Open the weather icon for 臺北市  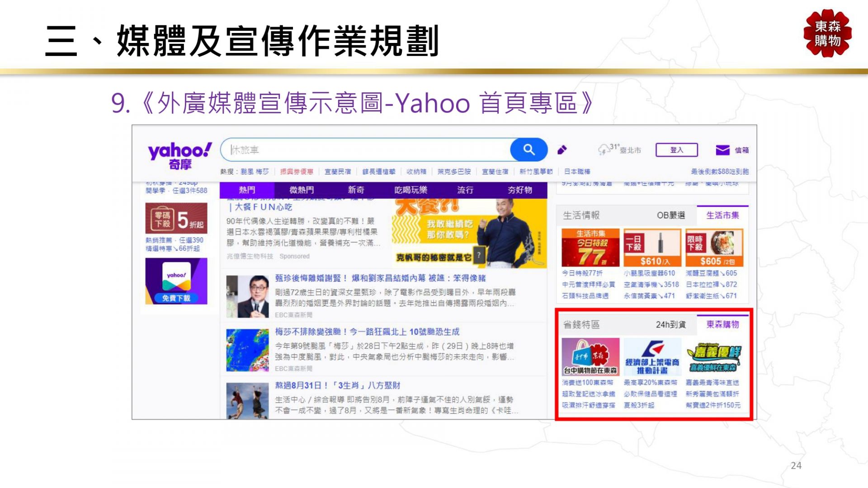[x=604, y=150]
